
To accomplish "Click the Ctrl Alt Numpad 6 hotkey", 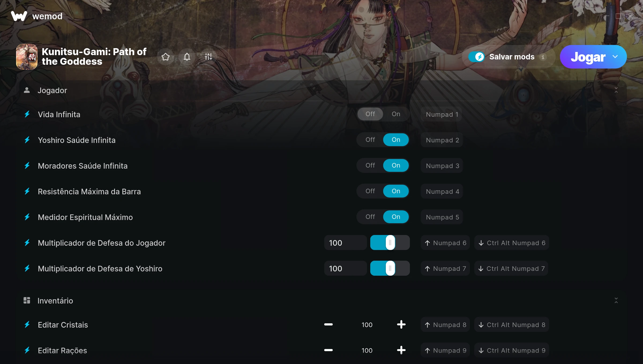I will (x=512, y=243).
